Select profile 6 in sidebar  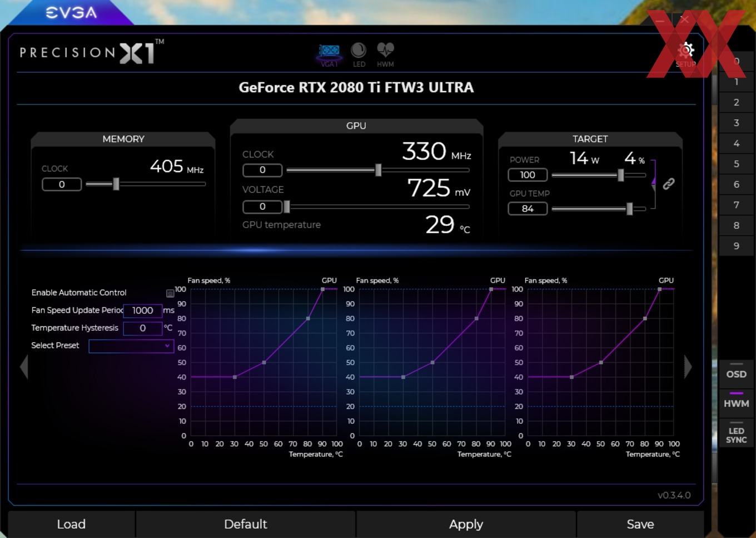737,184
